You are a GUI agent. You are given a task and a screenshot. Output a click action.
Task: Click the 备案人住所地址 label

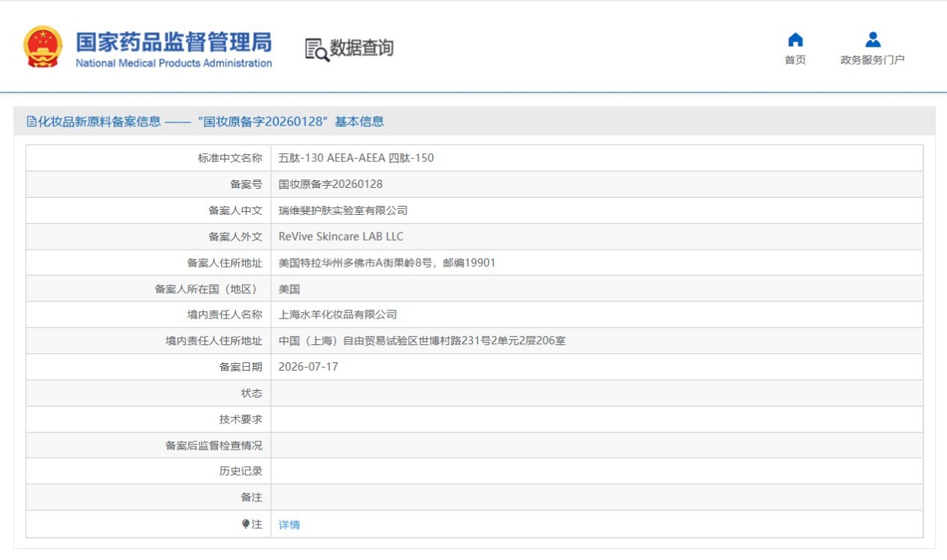225,262
